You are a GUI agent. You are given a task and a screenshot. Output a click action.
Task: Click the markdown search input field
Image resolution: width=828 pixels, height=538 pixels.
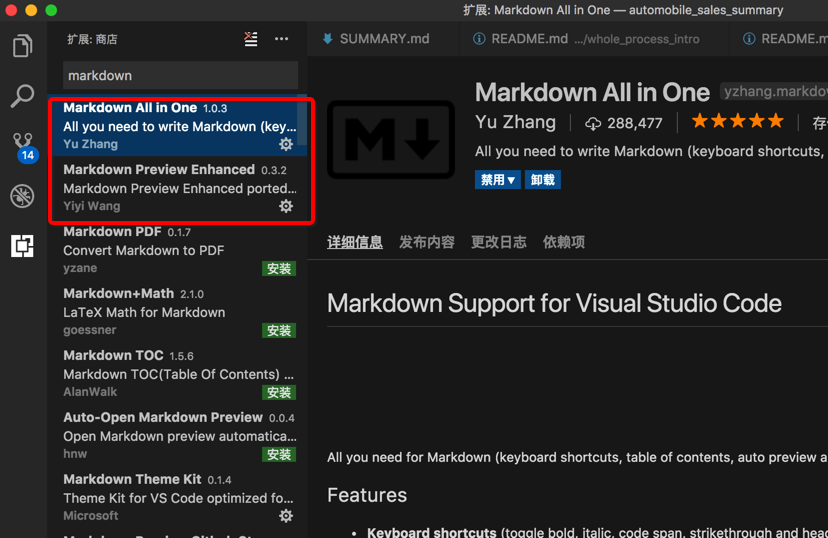[180, 75]
